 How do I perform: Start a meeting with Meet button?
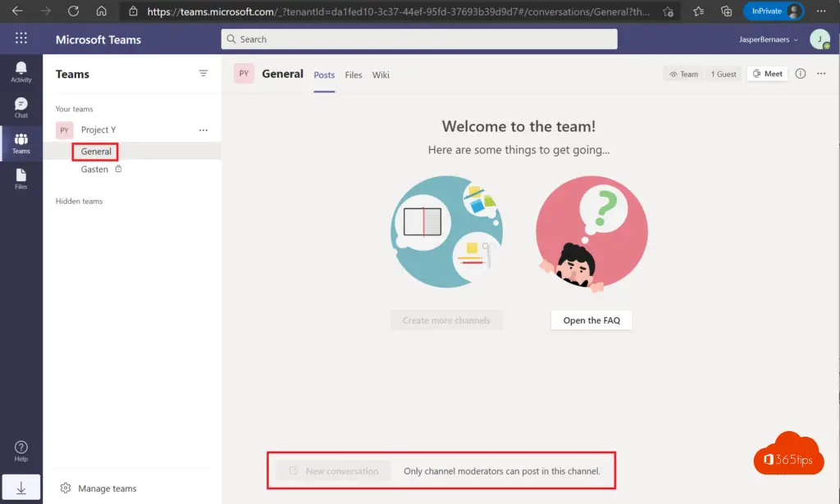(x=767, y=74)
